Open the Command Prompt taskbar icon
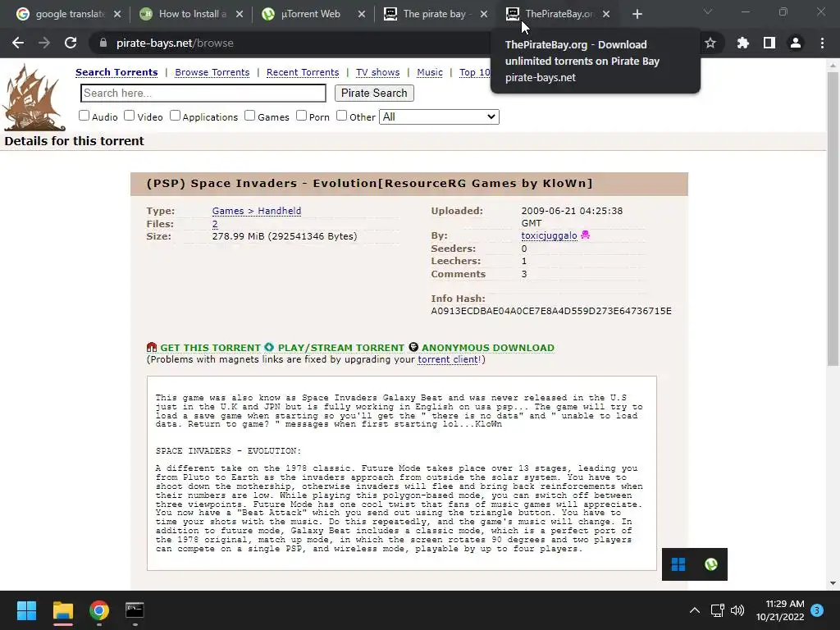Image resolution: width=840 pixels, height=630 pixels. click(x=135, y=609)
